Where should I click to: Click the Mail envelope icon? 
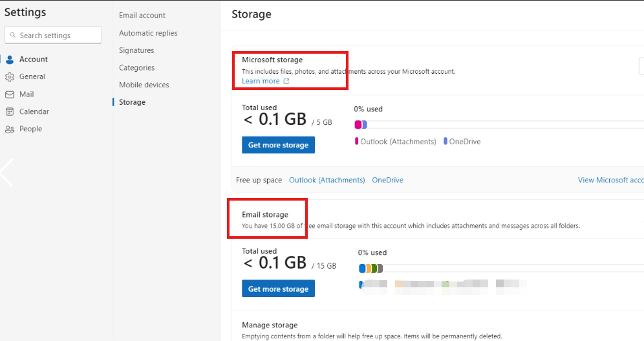[x=10, y=94]
